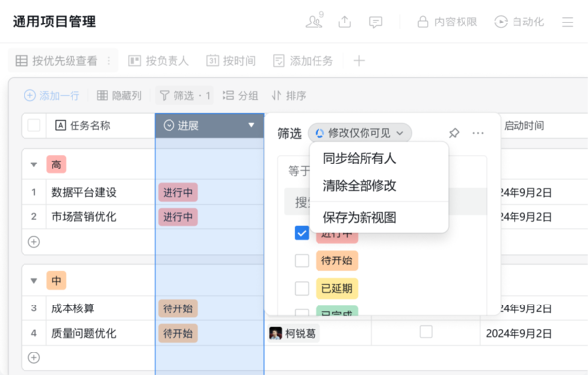The image size is (588, 375).
Task: Click the share export icon
Action: (x=345, y=22)
